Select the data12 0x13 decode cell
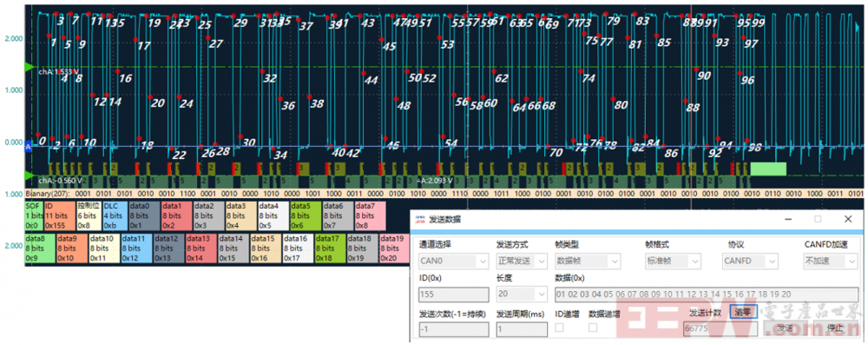 click(x=169, y=249)
